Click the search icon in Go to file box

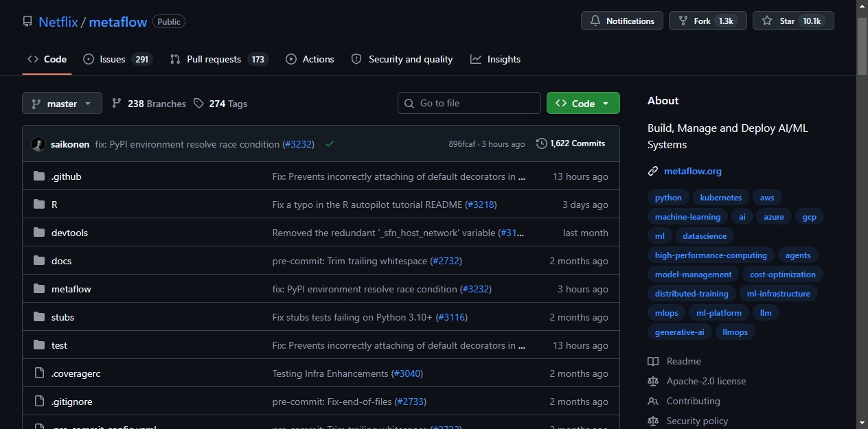click(x=410, y=104)
